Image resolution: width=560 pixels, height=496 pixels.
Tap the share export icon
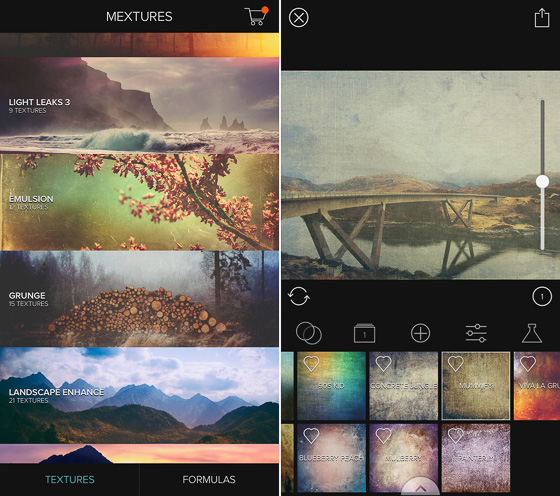point(541,18)
